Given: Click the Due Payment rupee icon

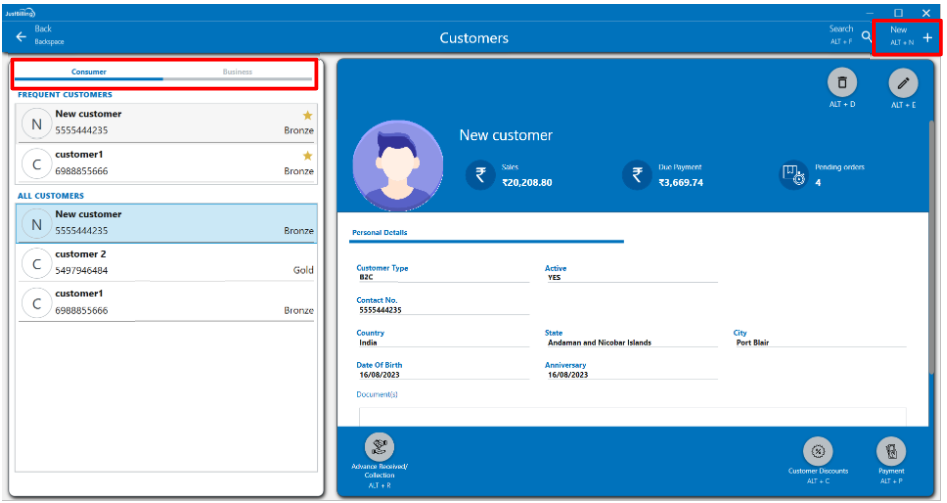Looking at the screenshot, I should [637, 175].
